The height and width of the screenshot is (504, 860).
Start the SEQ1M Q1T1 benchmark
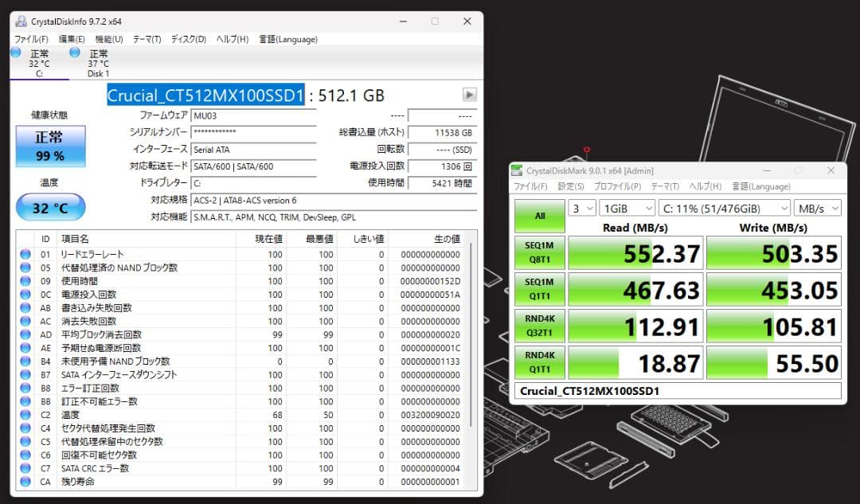coord(539,289)
